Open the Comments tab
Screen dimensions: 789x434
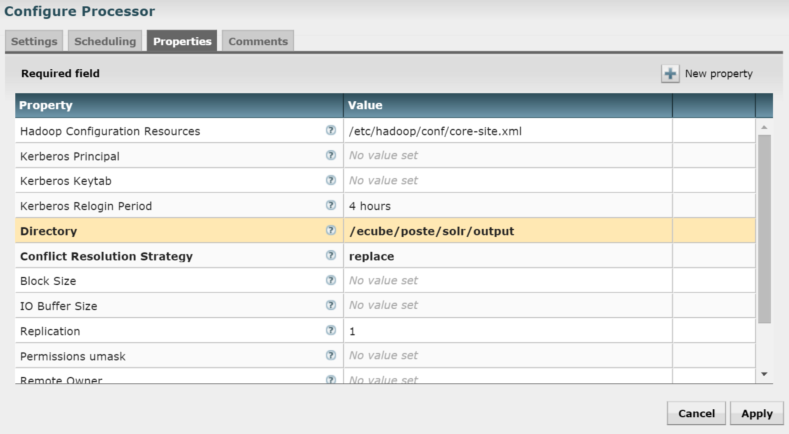[257, 41]
